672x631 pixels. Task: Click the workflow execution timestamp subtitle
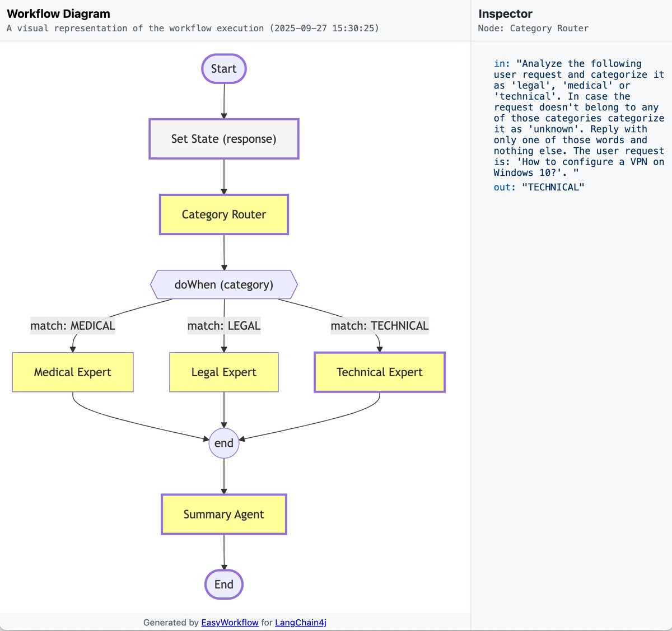click(x=193, y=28)
